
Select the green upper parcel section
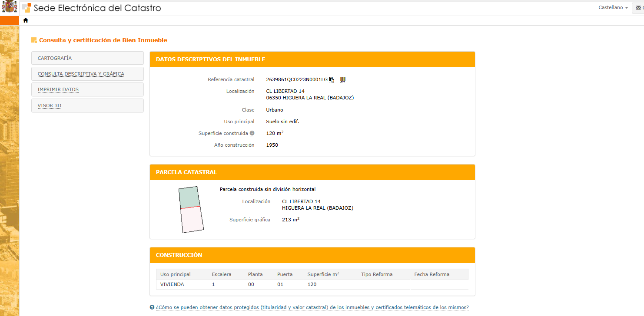(x=189, y=197)
